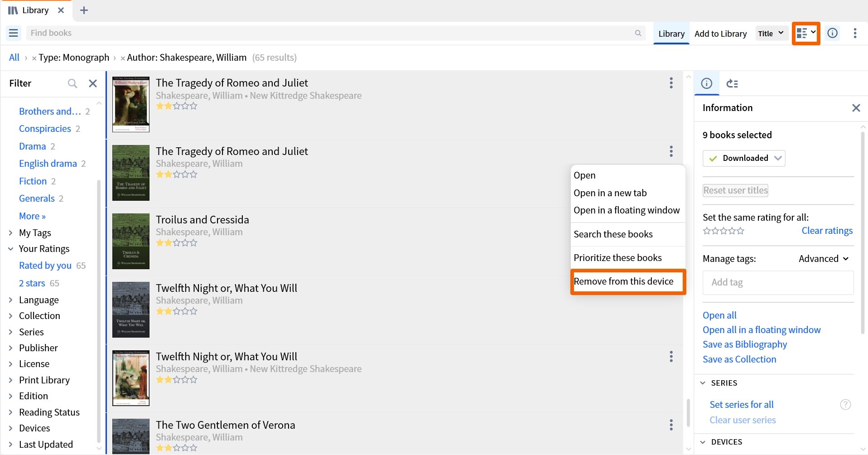Focus the Add tag field
This screenshot has height=455, width=868.
pos(778,283)
